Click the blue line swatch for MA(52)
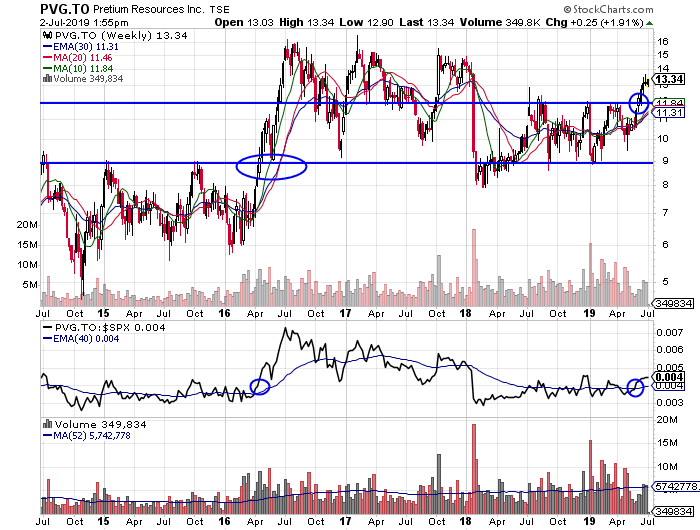 click(47, 435)
